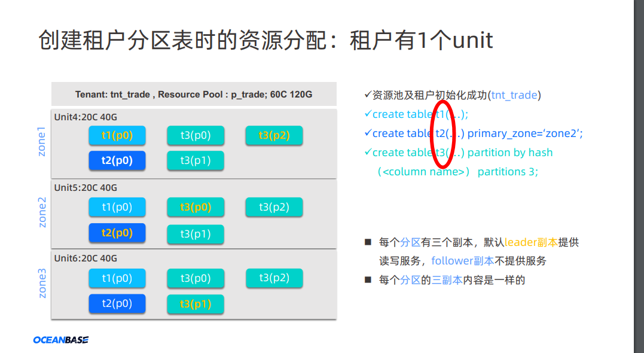
Task: Click the blue follower副本 text
Action: [x=462, y=261]
